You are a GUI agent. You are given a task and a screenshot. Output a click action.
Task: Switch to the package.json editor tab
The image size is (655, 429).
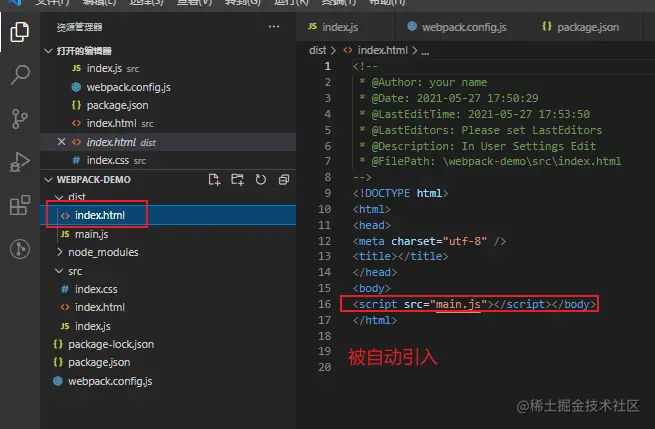[585, 27]
